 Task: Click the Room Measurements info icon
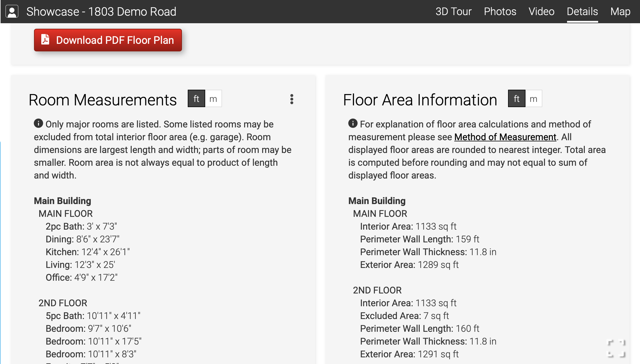point(38,123)
